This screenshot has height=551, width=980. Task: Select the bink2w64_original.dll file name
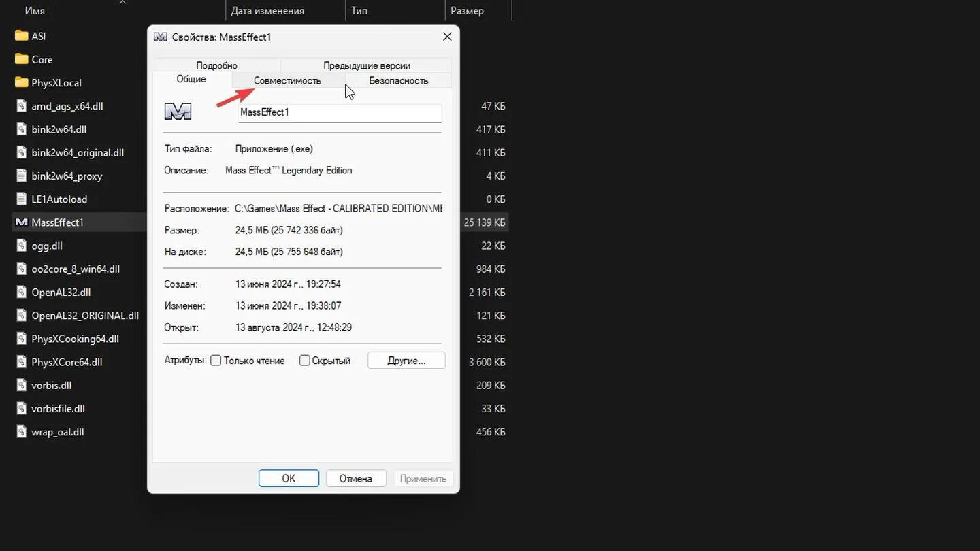[78, 152]
